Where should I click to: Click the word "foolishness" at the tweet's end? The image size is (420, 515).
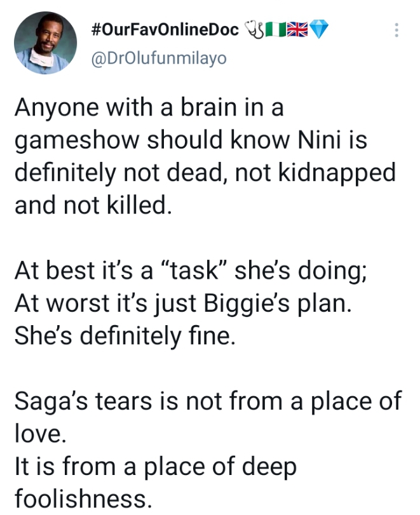pyautogui.click(x=83, y=499)
